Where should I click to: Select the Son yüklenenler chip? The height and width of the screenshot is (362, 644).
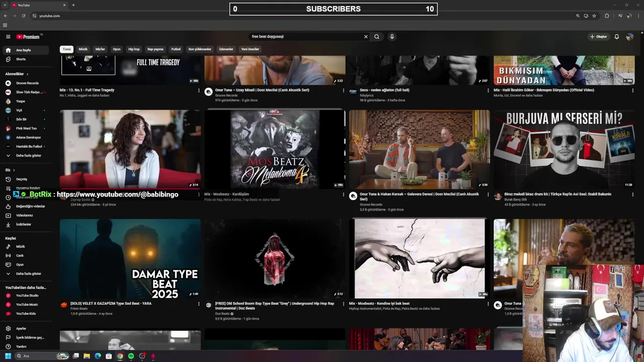[200, 49]
